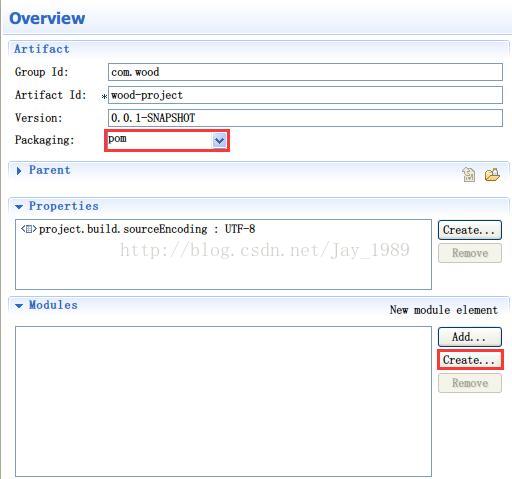Click Remove button in Modules section
This screenshot has width=512, height=479.
(x=470, y=383)
